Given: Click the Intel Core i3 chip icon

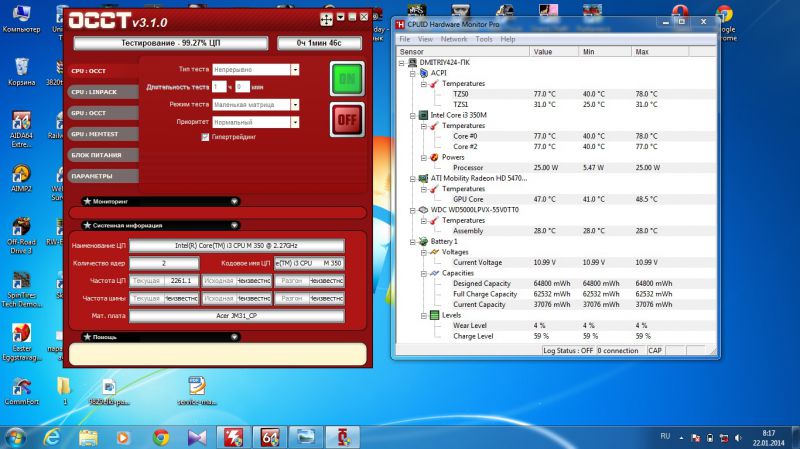Looking at the screenshot, I should 423,115.
